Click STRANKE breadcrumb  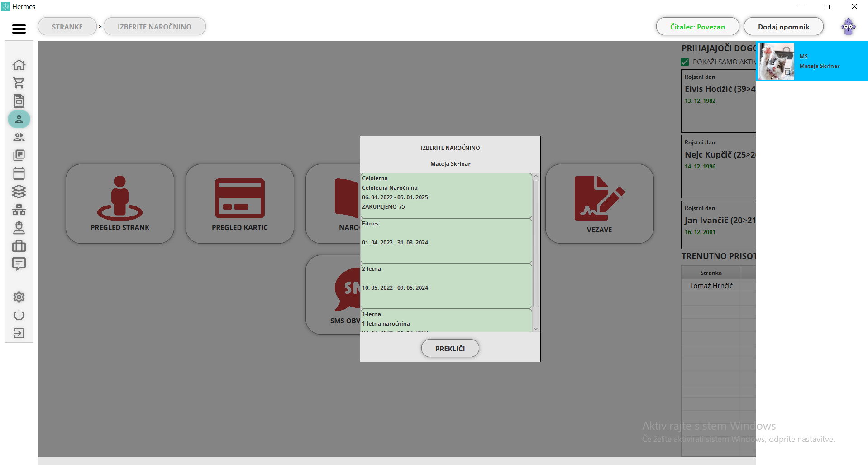[x=67, y=27]
